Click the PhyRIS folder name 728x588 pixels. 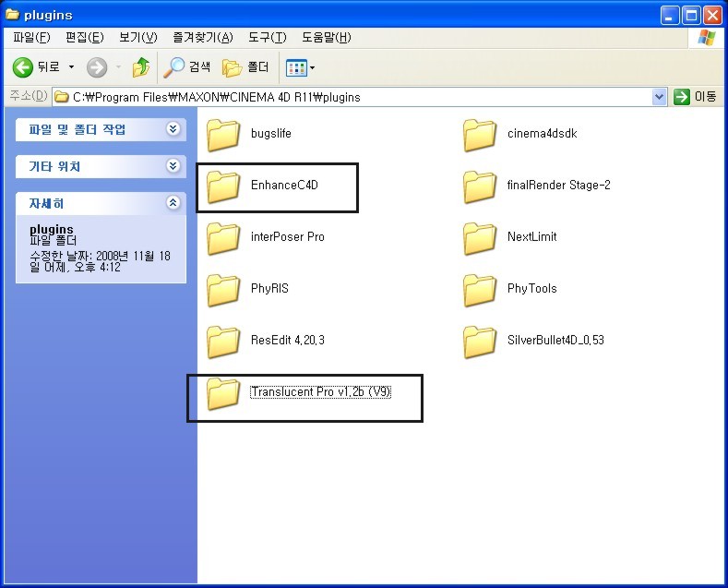tap(269, 288)
